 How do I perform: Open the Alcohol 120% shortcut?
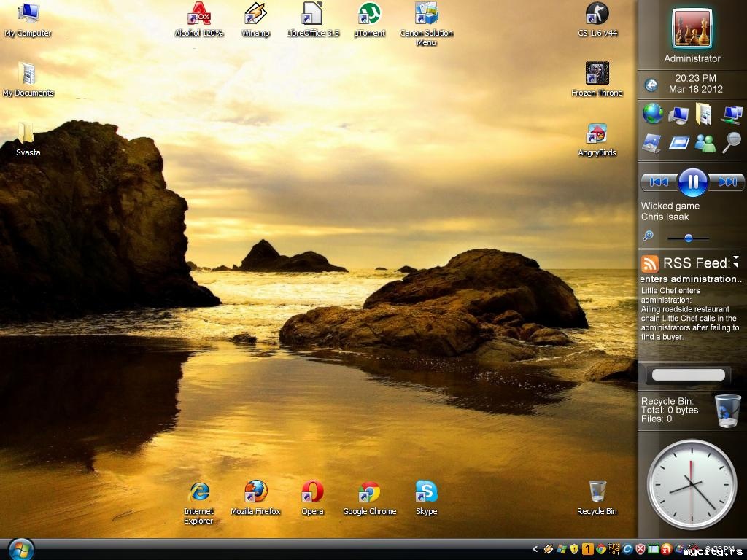click(x=198, y=14)
